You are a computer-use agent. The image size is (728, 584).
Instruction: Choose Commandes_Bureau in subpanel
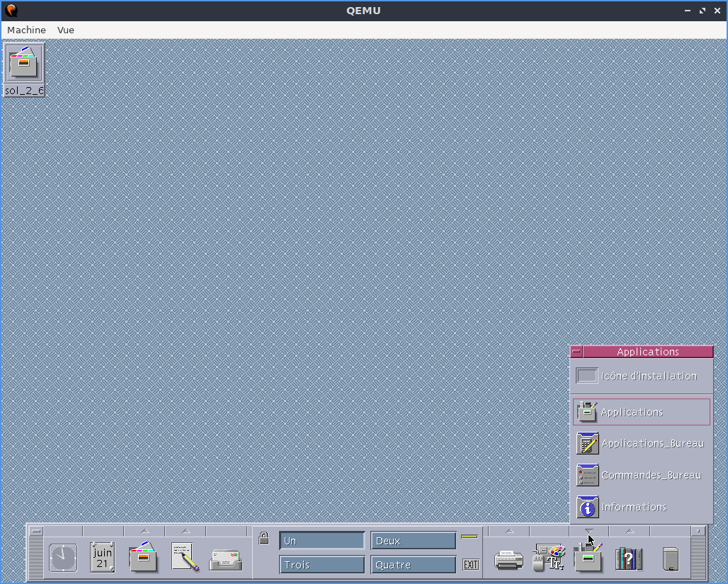pyautogui.click(x=642, y=475)
